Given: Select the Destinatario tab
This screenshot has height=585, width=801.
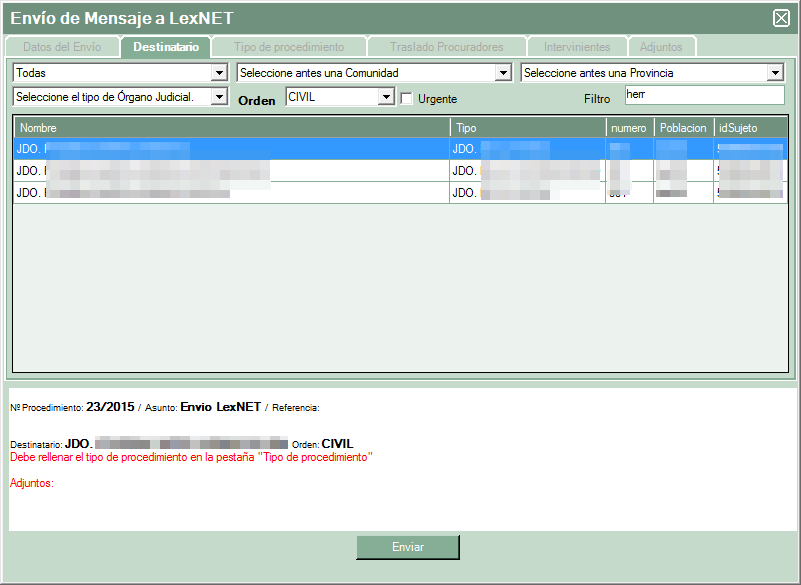Looking at the screenshot, I should [x=165, y=47].
